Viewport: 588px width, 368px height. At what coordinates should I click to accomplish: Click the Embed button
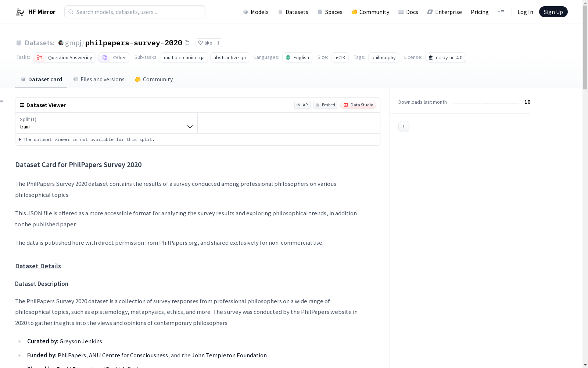click(x=325, y=105)
